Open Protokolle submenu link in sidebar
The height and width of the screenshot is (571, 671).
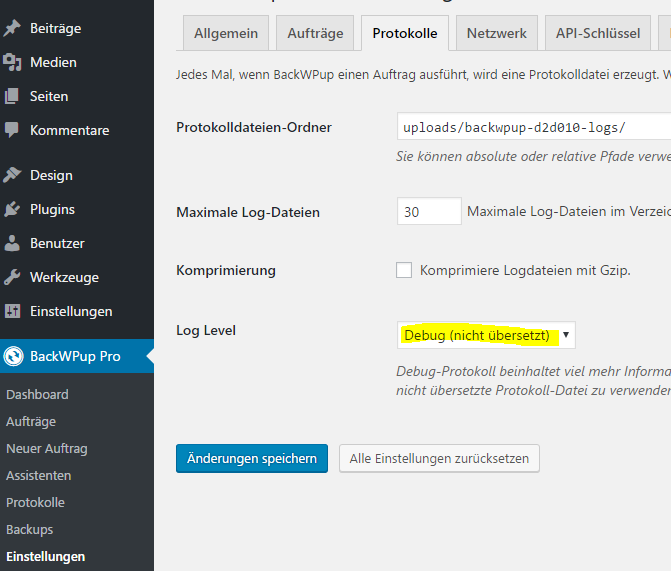pyautogui.click(x=36, y=503)
